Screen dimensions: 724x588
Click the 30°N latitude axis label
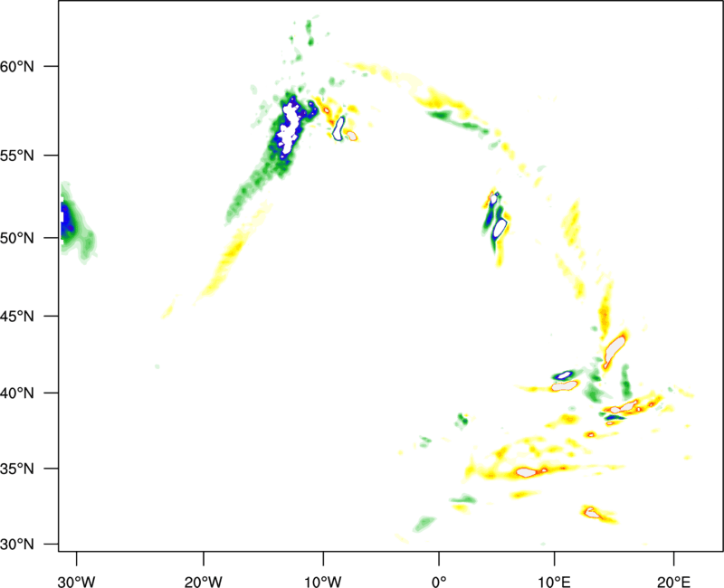tap(17, 545)
